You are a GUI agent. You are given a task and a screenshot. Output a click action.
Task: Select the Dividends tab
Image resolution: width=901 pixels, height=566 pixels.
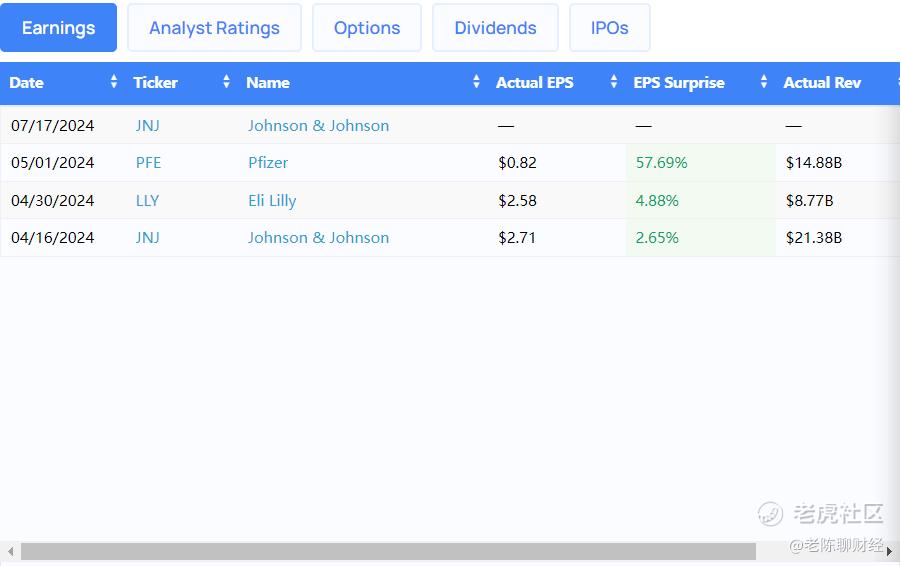[495, 28]
